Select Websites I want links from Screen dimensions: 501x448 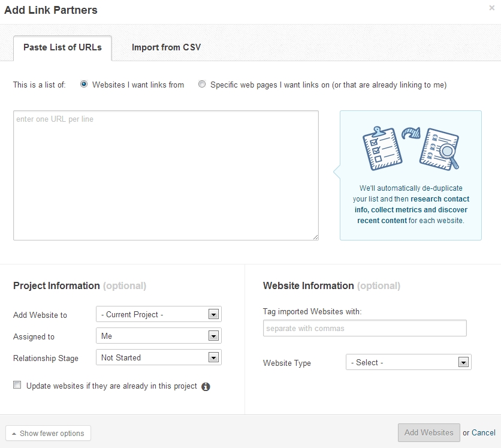click(x=84, y=85)
